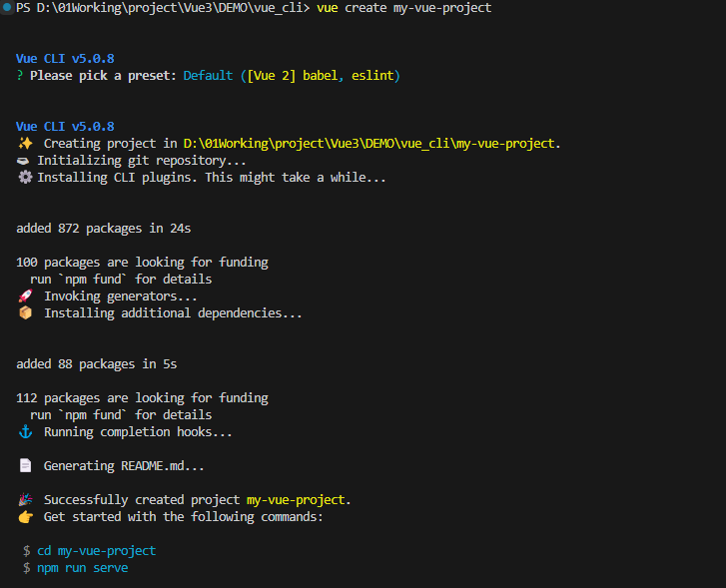Click the anchor icon beside Running completion hooks

tap(25, 432)
